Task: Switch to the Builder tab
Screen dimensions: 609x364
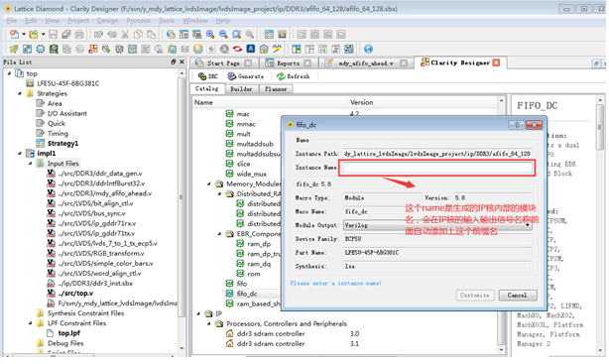Action: pos(241,89)
